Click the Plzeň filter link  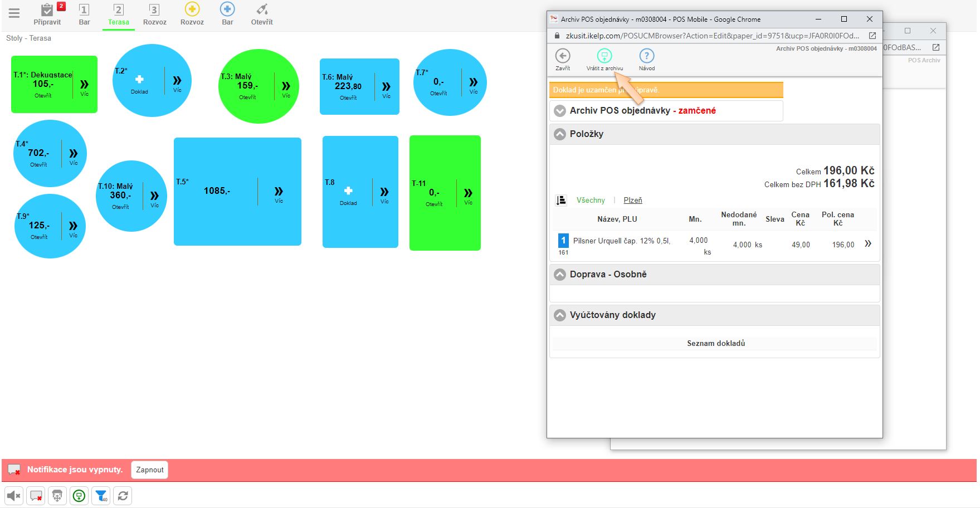632,200
